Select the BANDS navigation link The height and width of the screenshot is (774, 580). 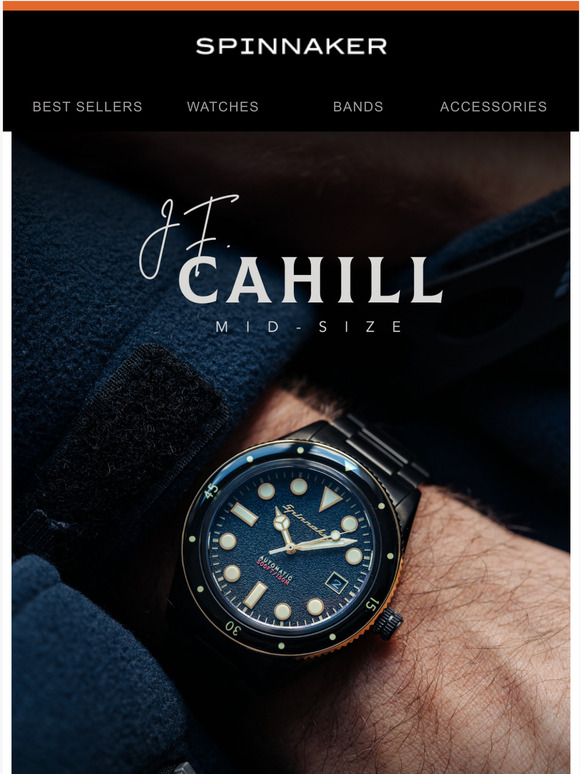pos(358,107)
